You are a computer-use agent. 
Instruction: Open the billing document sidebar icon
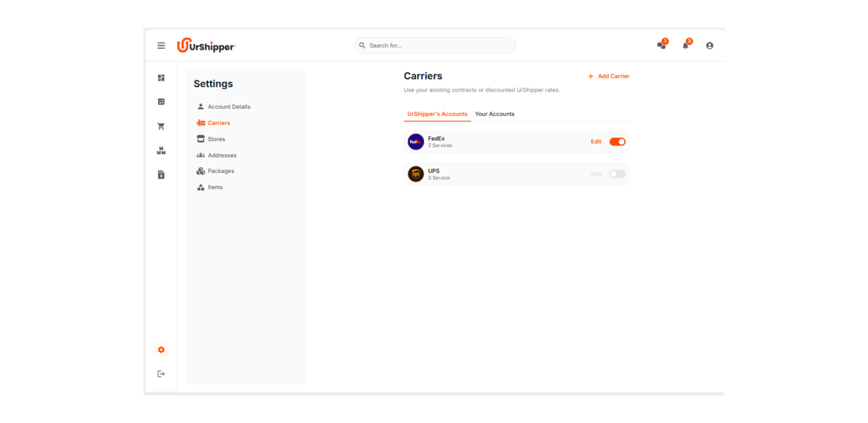coord(161,174)
